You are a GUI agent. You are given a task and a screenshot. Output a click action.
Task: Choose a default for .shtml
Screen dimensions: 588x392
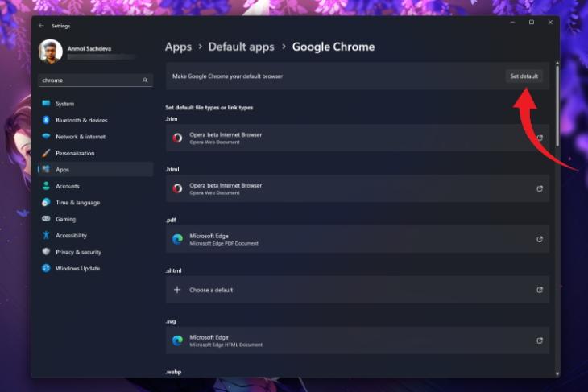pyautogui.click(x=358, y=290)
